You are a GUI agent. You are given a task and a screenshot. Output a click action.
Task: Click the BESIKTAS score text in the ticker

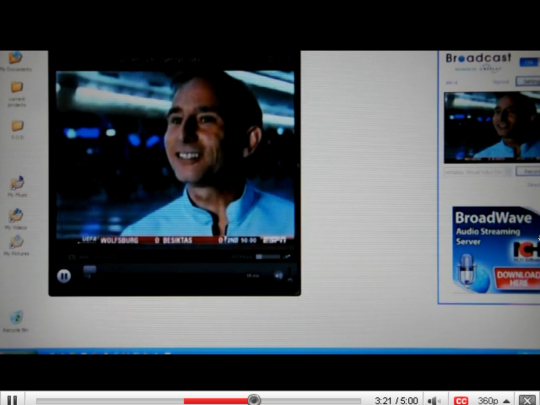(x=177, y=240)
